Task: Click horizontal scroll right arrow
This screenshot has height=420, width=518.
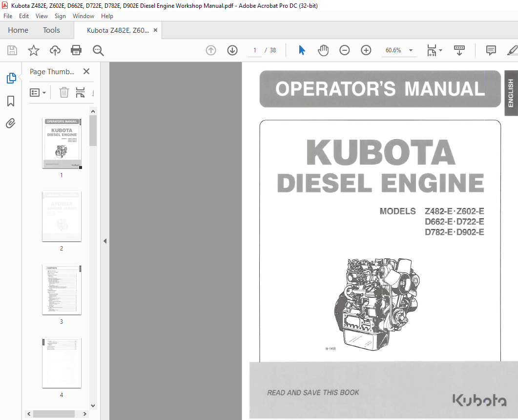Action: [85, 414]
